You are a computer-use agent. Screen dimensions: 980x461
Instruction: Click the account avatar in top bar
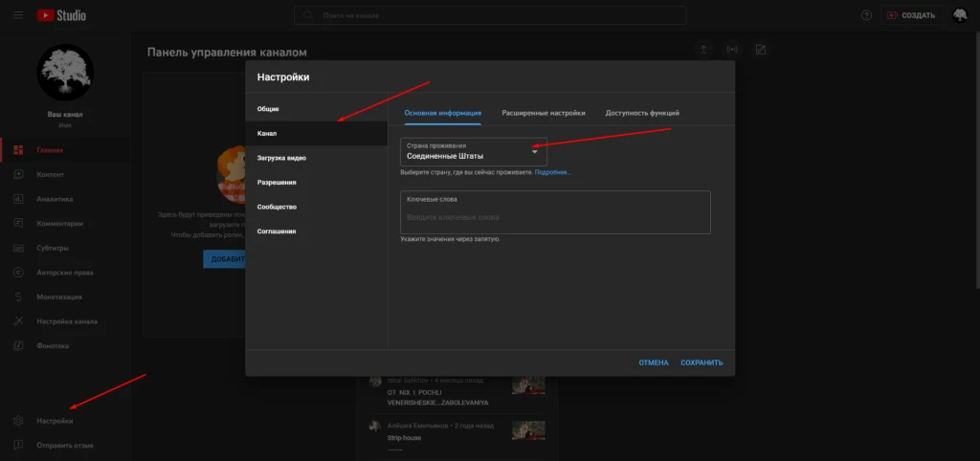coord(959,15)
